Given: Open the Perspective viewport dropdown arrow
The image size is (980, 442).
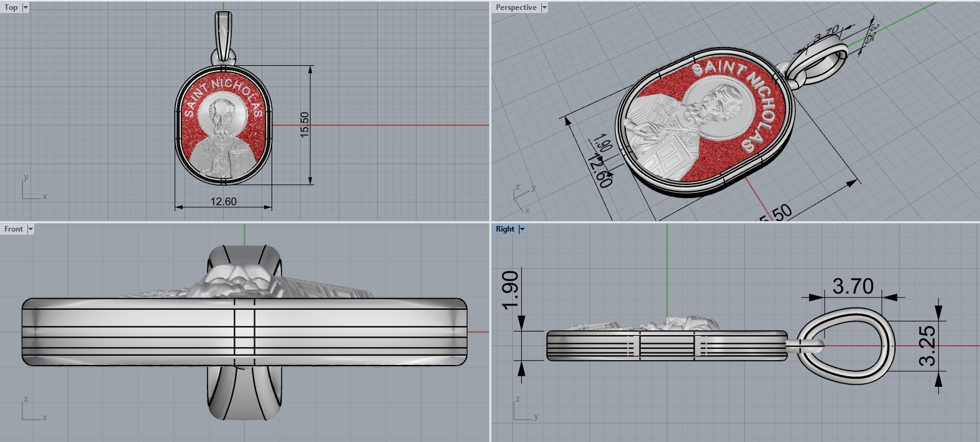Looking at the screenshot, I should point(544,7).
